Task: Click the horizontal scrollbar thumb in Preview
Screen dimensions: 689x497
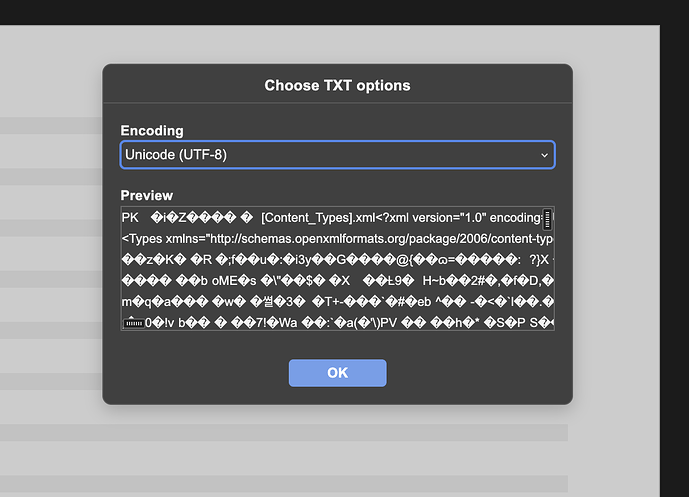Action: 134,323
